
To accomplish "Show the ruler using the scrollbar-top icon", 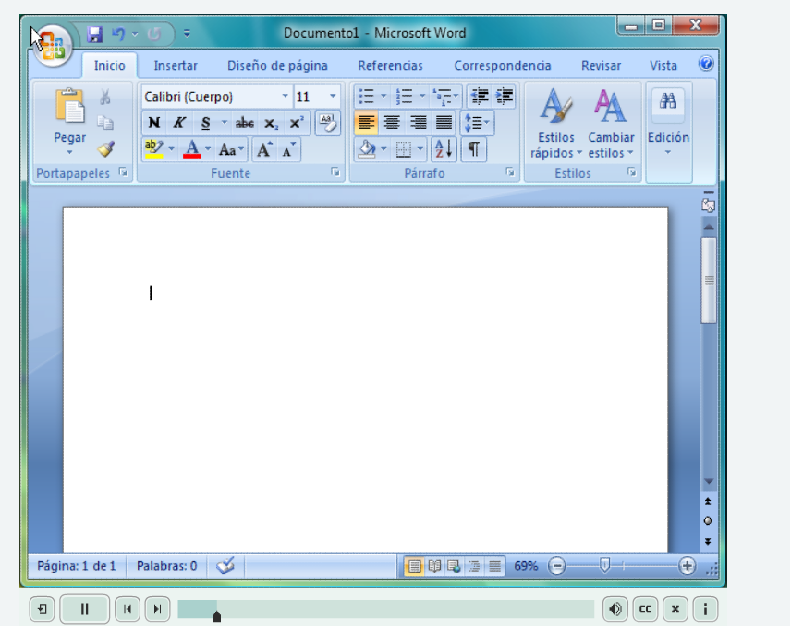I will (x=708, y=205).
